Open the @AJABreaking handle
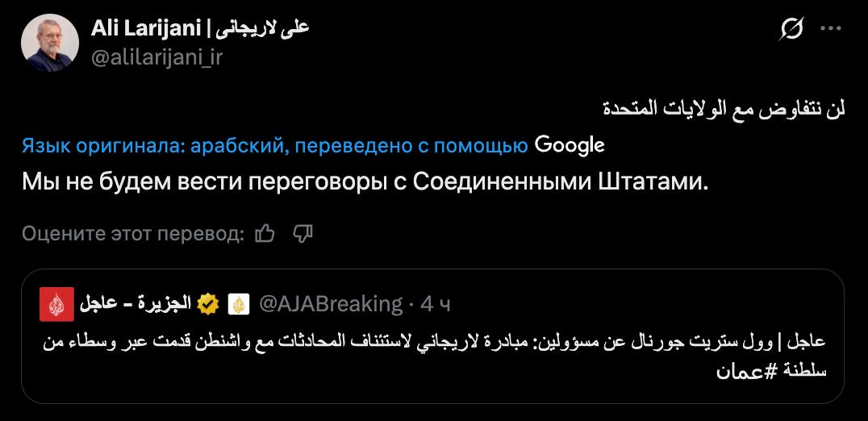The width and height of the screenshot is (868, 421). coord(330,304)
